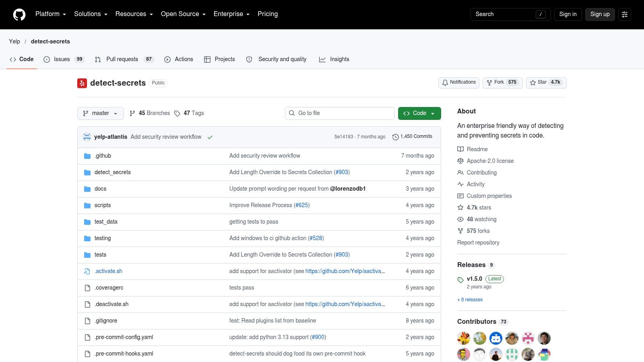Expand the Open Source menu
644x362 pixels.
[183, 14]
